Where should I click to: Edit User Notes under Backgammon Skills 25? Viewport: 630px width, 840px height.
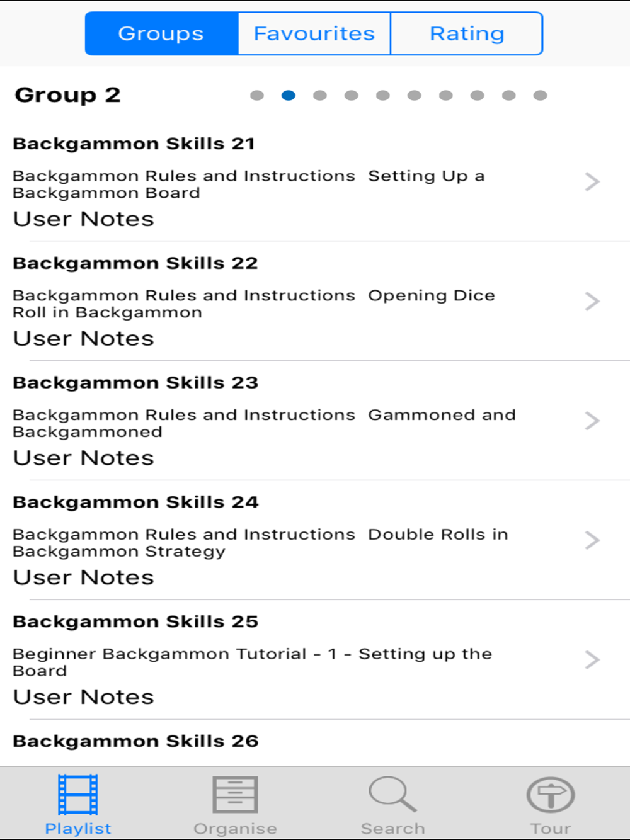click(x=83, y=697)
